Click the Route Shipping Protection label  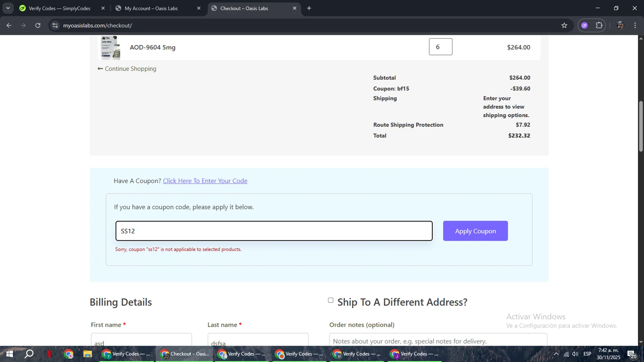click(x=408, y=125)
